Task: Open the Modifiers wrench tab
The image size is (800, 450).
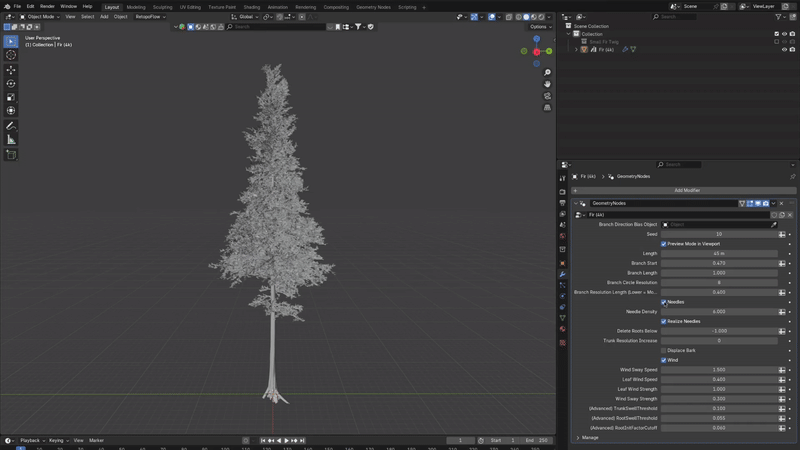Action: coord(562,274)
